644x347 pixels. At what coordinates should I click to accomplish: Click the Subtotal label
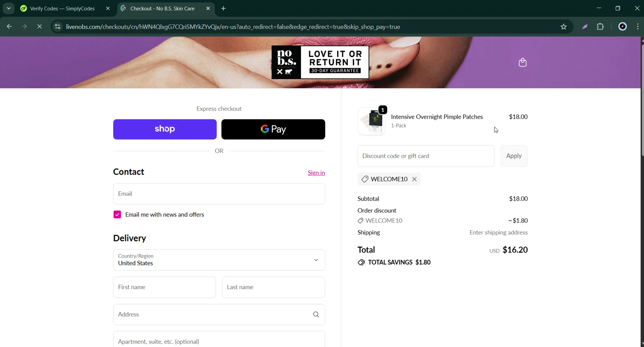(368, 199)
